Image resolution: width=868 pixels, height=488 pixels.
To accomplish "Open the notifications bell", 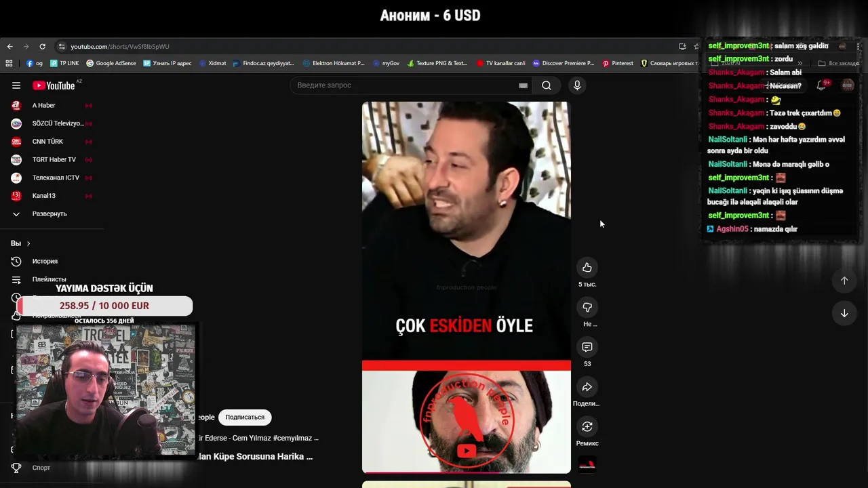I will coord(821,85).
